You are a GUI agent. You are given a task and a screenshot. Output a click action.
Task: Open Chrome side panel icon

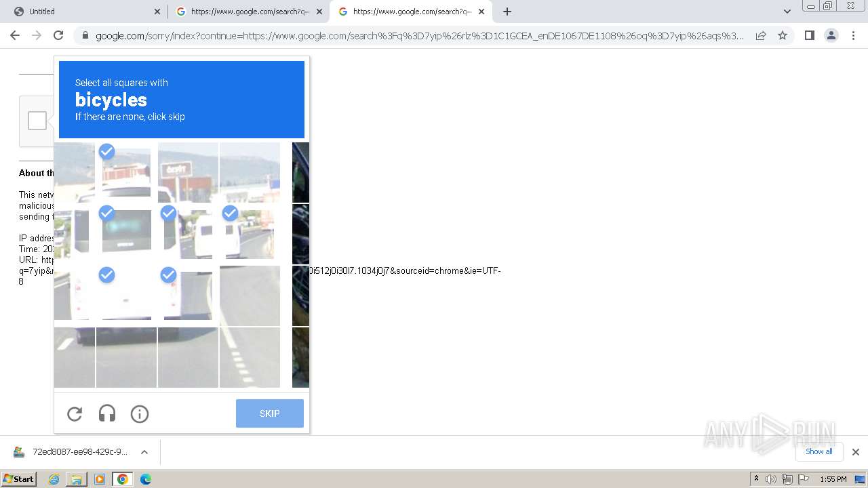pyautogui.click(x=809, y=35)
